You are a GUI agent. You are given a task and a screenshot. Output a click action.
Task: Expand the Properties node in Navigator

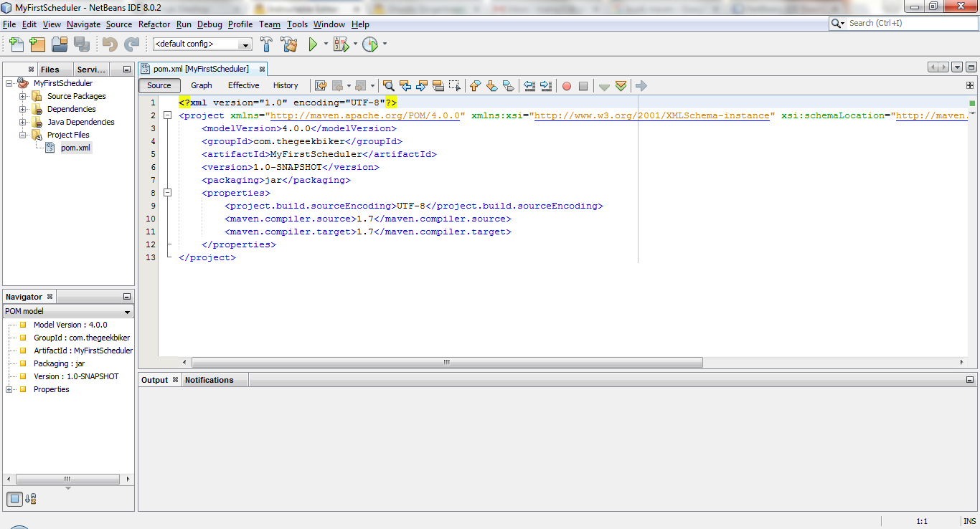[x=8, y=389]
